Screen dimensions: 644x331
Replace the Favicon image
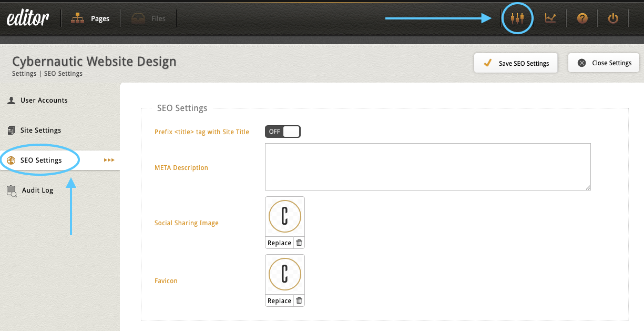(279, 300)
